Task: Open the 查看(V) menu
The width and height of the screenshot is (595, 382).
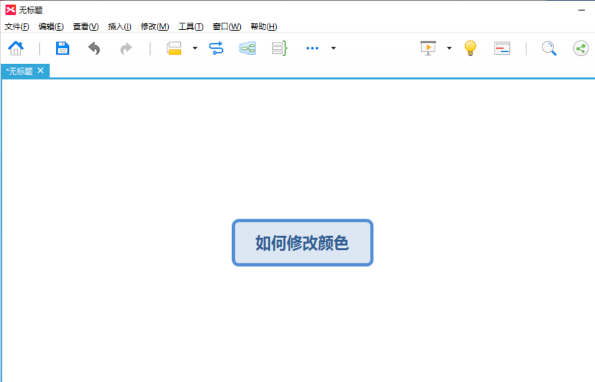Action: [86, 27]
